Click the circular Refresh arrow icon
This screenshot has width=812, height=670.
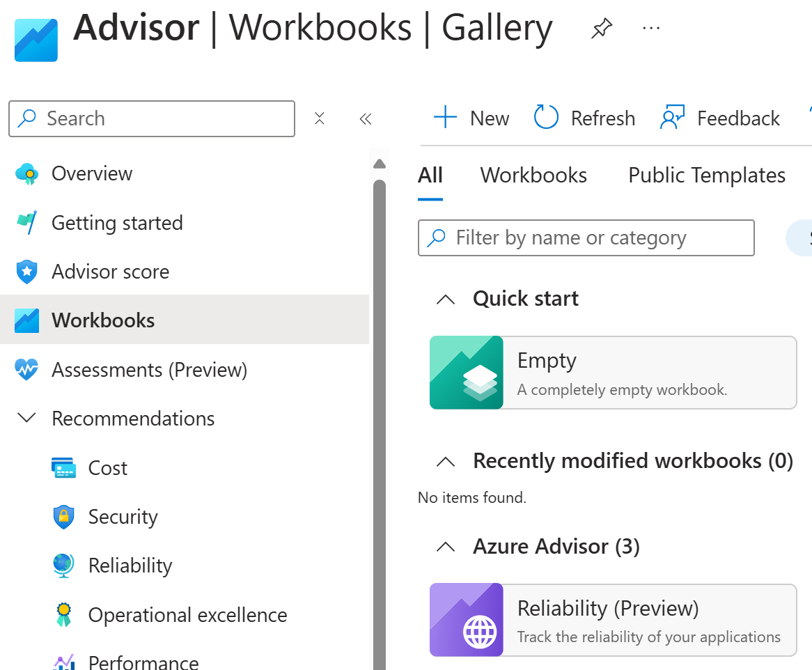point(547,116)
